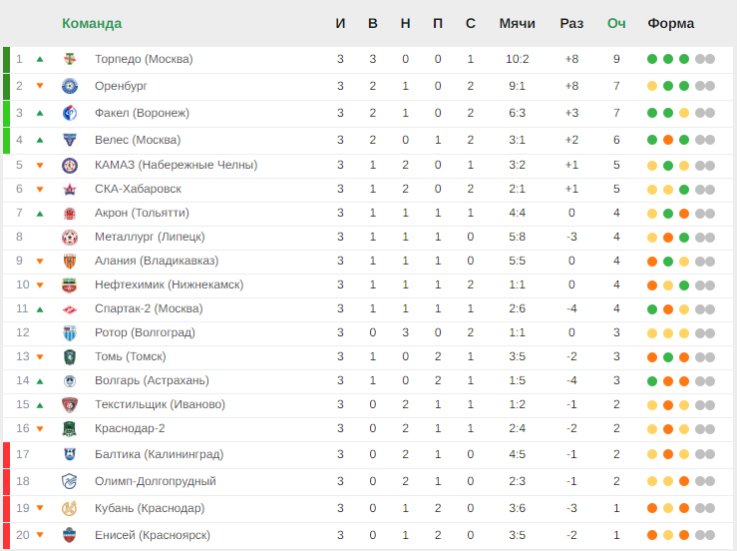
Task: Click green up arrow beside Акрон
Action: (x=40, y=213)
